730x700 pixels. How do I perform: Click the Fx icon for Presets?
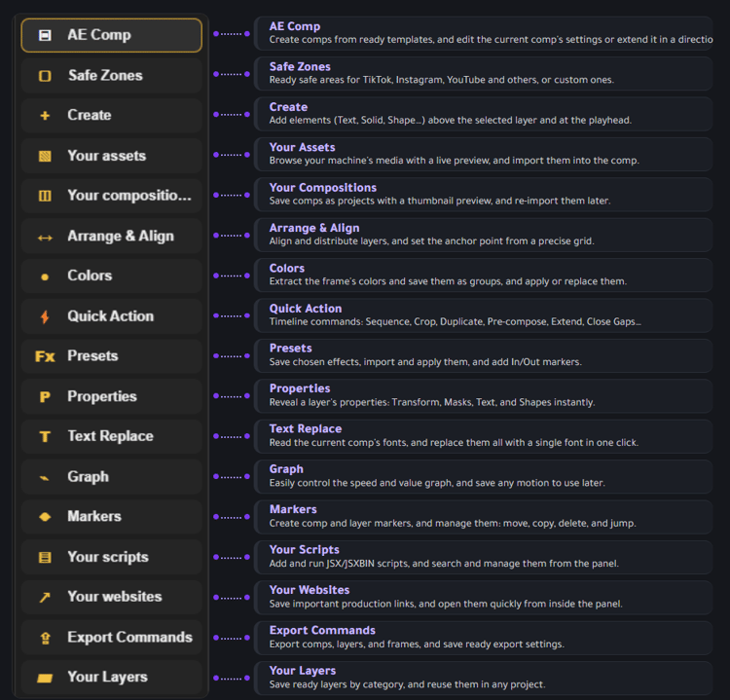(45, 356)
